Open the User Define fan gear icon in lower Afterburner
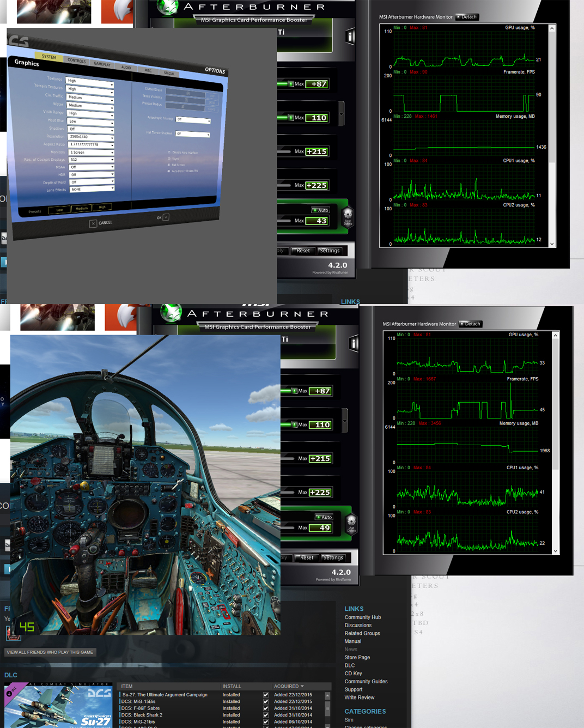Screen dimensions: 584x728 (x=351, y=522)
